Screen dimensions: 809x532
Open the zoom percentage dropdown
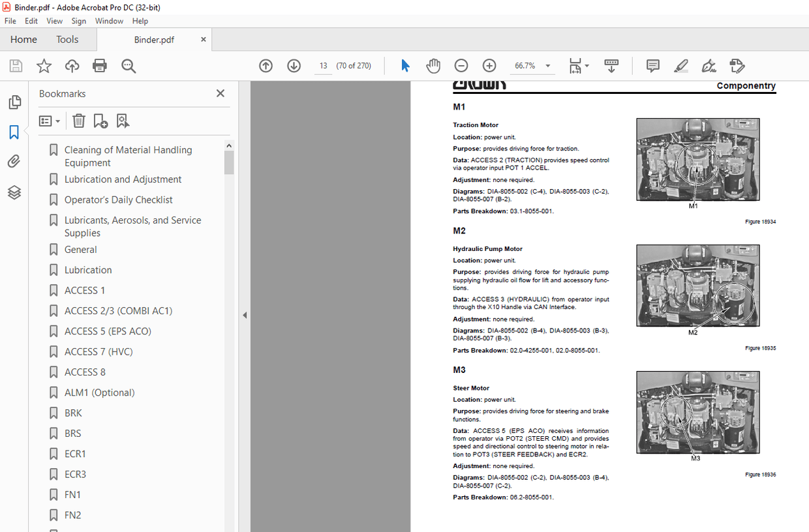(548, 66)
